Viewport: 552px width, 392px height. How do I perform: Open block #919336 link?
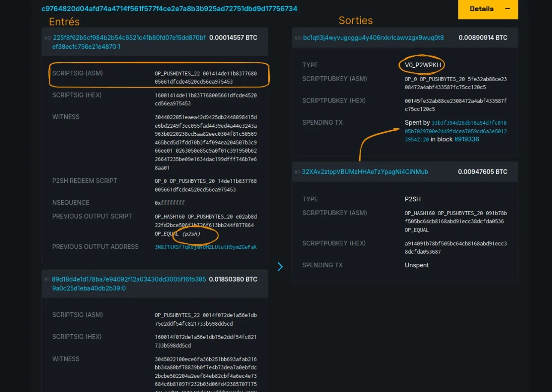pyautogui.click(x=466, y=139)
